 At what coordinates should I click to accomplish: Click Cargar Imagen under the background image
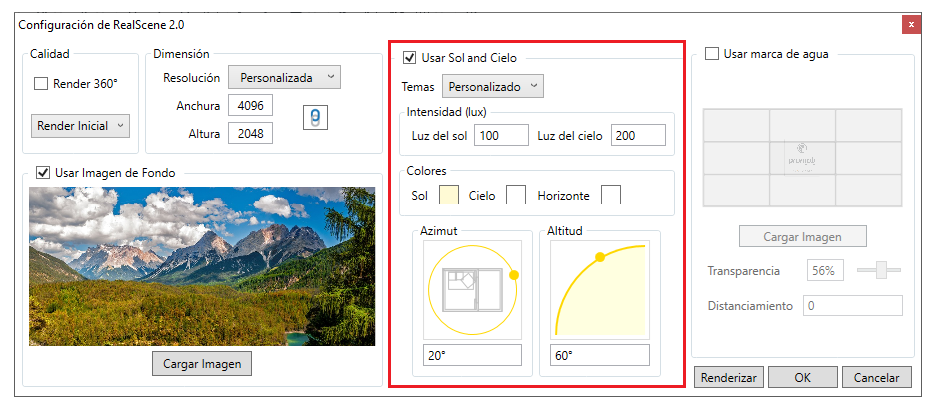202,364
